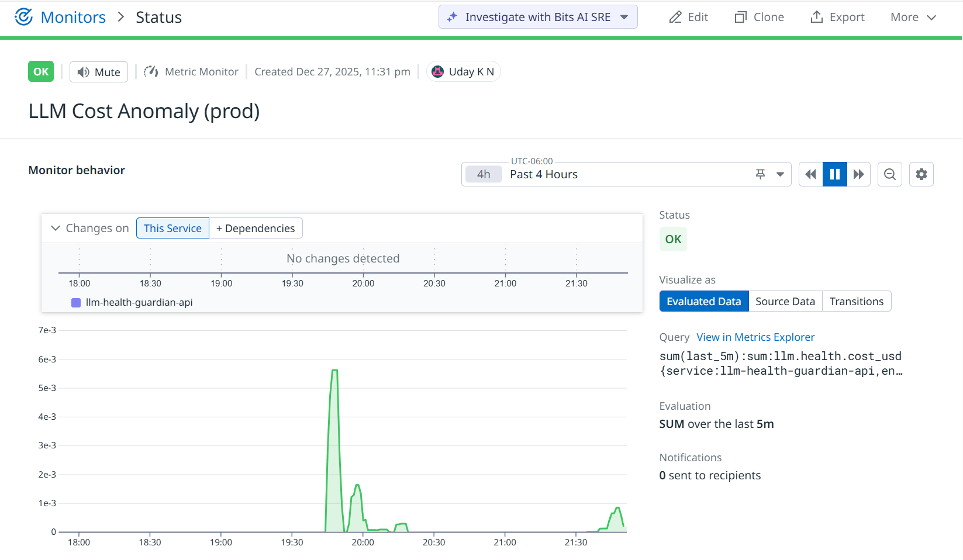Viewport: 963px width, 560px height.
Task: Open View in Metrics Explorer link
Action: tap(755, 337)
